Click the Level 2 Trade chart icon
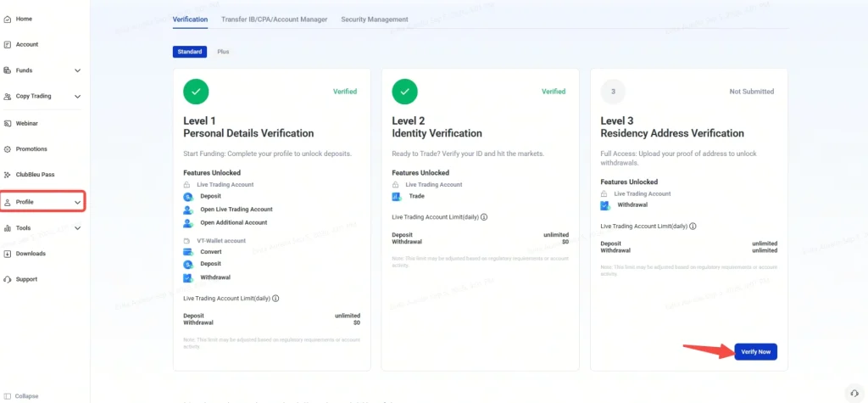 point(397,196)
